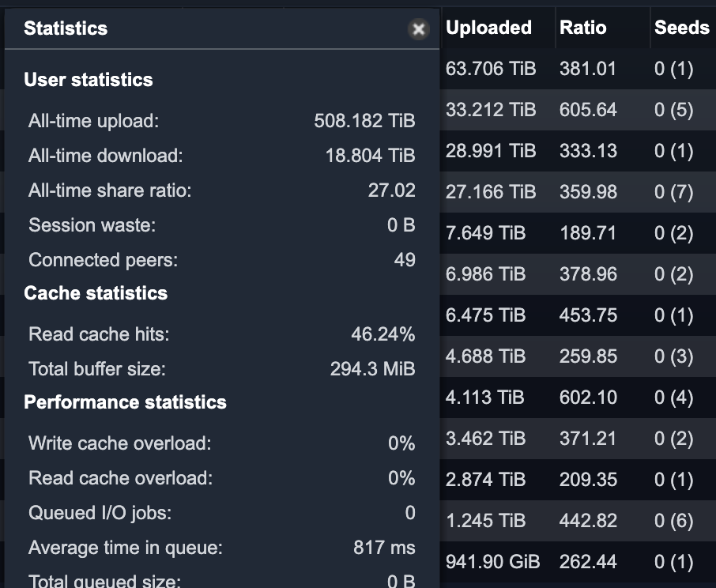This screenshot has width=716, height=588.
Task: Select row showing 28.991 TiB uploaded
Action: [578, 151]
